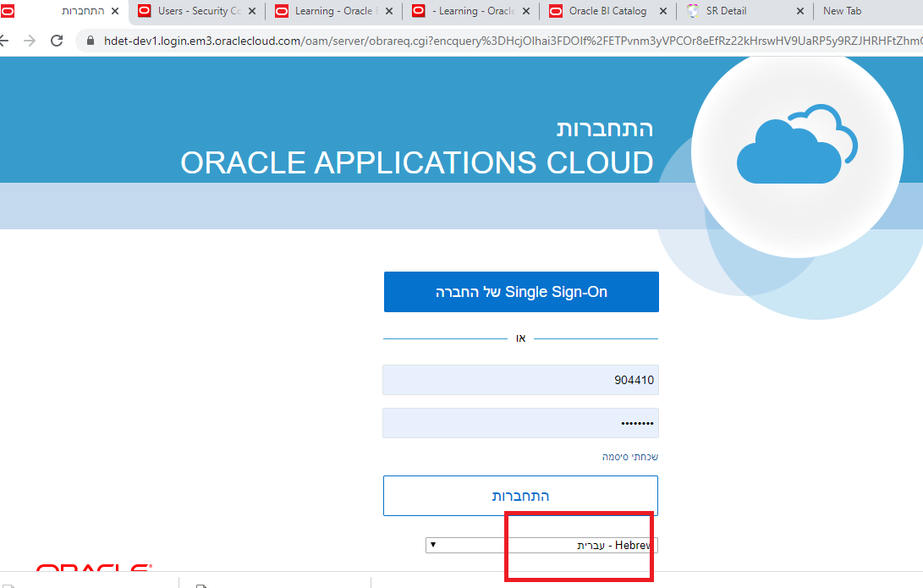Click the SR Detail tab favicon
Image resolution: width=923 pixels, height=588 pixels.
693,11
